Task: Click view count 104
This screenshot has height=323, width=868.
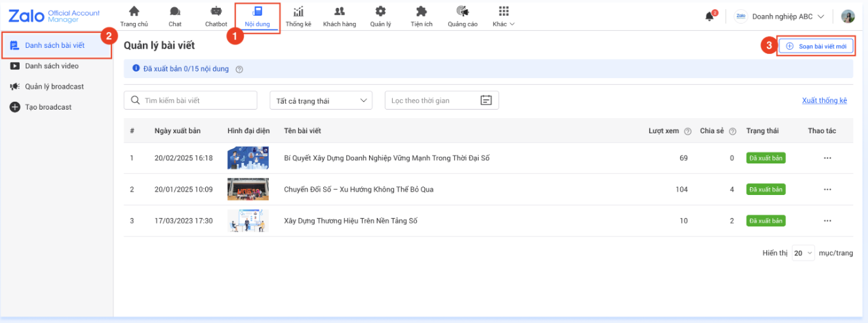Action: coord(681,189)
